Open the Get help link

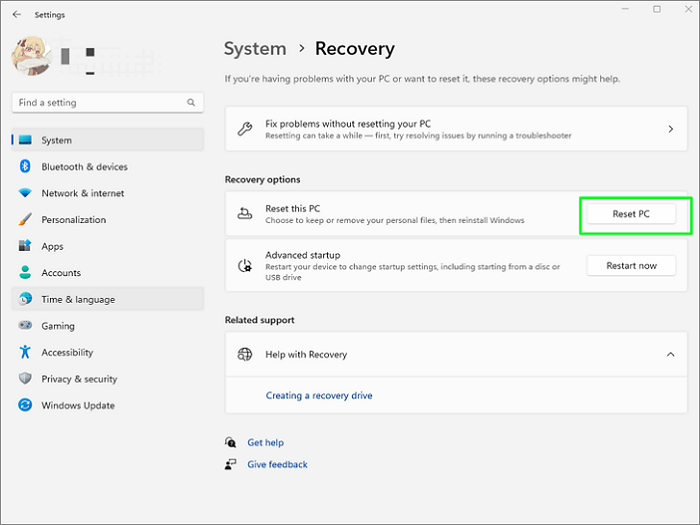click(x=265, y=442)
